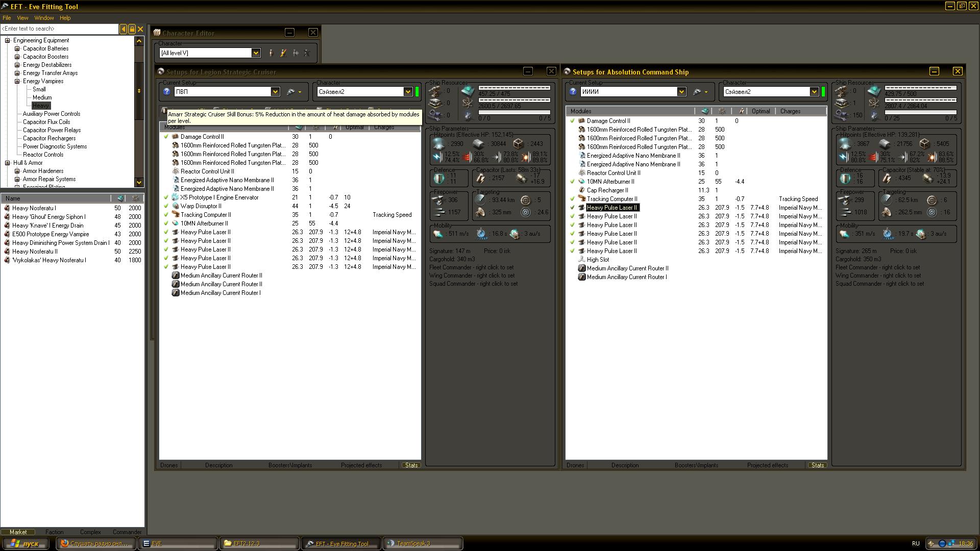Click the edit character pencil icon
The width and height of the screenshot is (980, 551).
pos(283,53)
